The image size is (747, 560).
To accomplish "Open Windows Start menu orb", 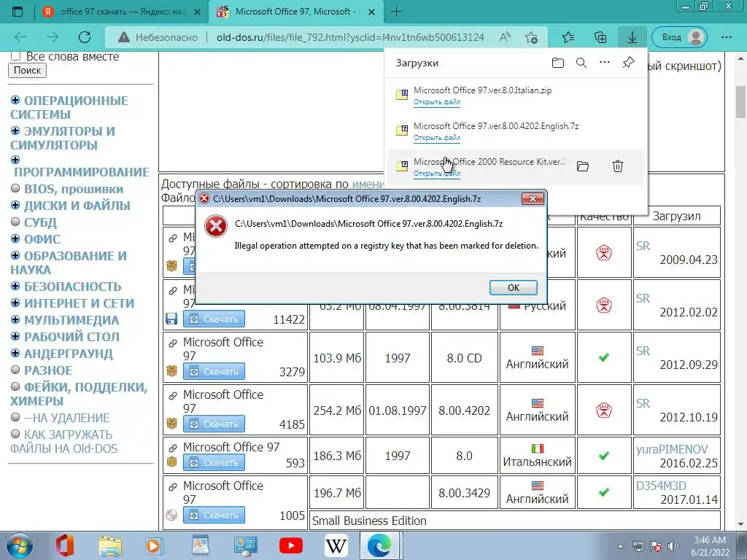I will tap(19, 545).
